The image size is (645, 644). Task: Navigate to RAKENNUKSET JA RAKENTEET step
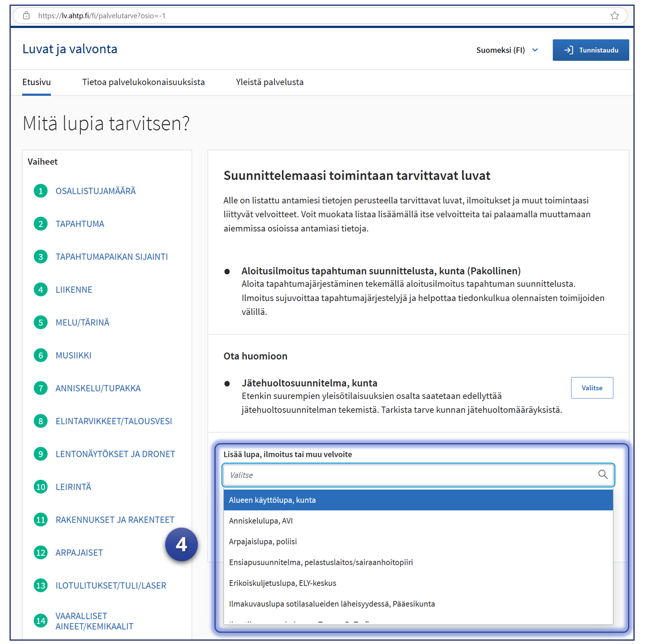115,520
